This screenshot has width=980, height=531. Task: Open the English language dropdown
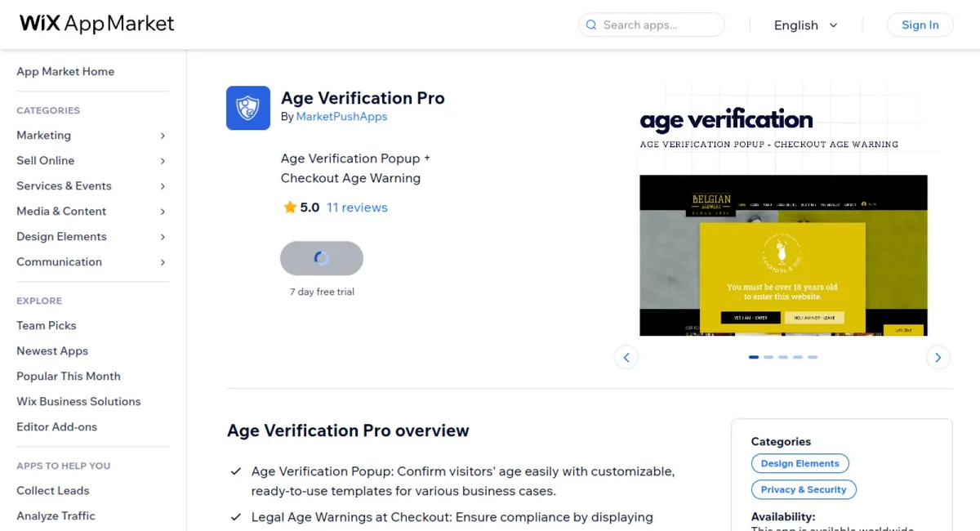point(806,25)
